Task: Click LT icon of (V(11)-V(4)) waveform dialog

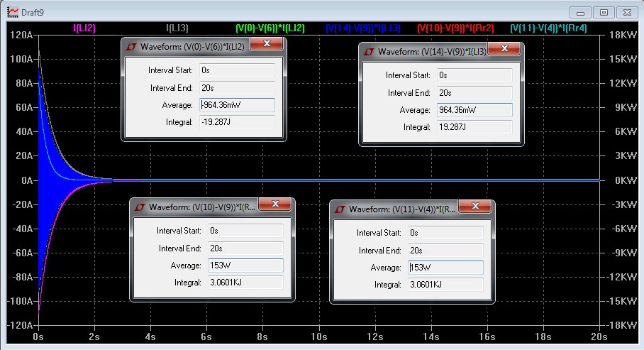Action: coord(340,209)
